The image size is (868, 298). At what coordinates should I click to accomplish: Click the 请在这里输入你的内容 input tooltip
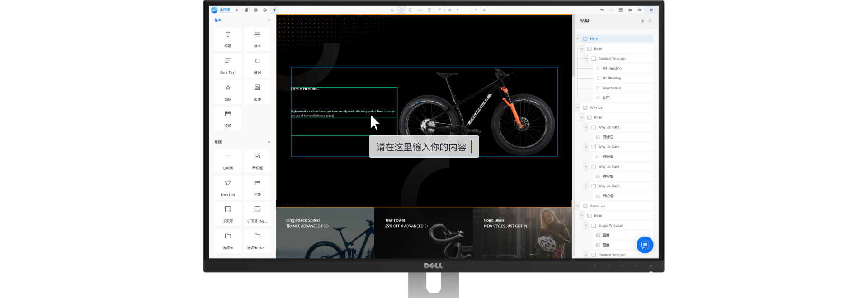click(424, 147)
